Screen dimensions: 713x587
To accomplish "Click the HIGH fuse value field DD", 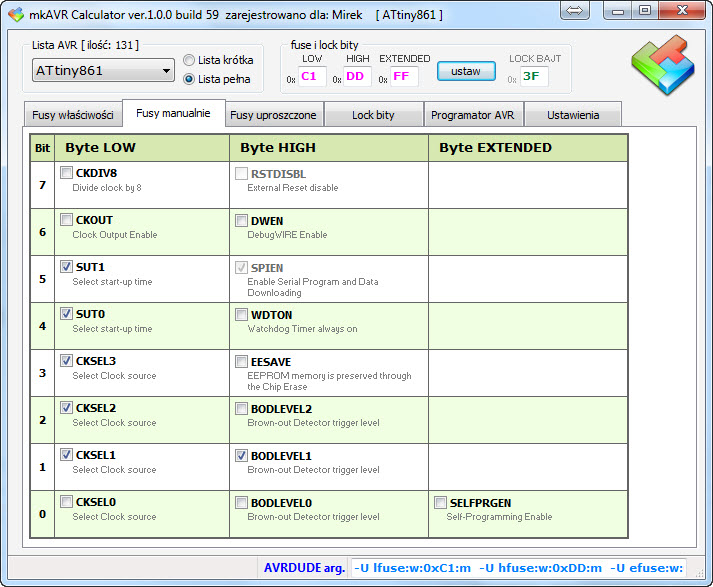I will pyautogui.click(x=357, y=76).
